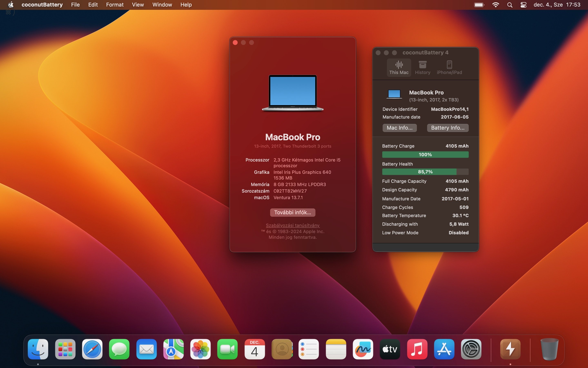Open App Store from the Dock
588x368 pixels.
(x=444, y=349)
